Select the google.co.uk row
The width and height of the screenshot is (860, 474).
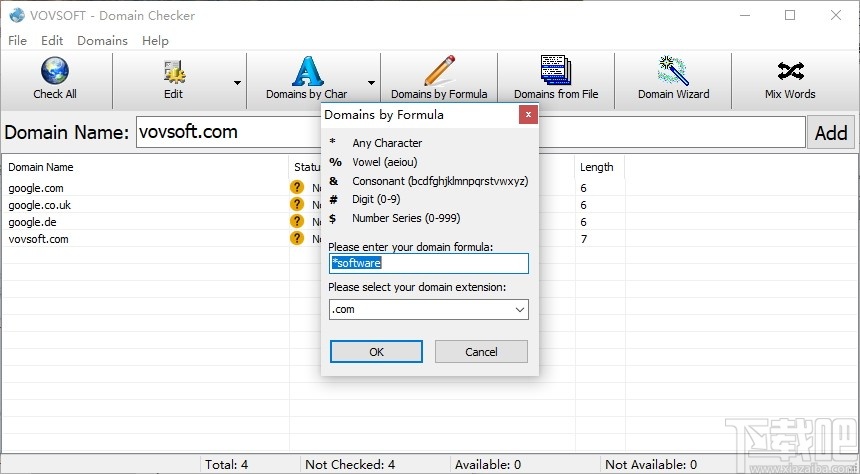click(429, 205)
